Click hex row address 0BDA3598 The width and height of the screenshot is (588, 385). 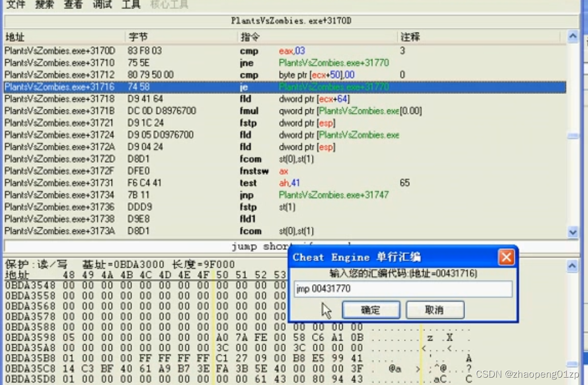(x=30, y=337)
